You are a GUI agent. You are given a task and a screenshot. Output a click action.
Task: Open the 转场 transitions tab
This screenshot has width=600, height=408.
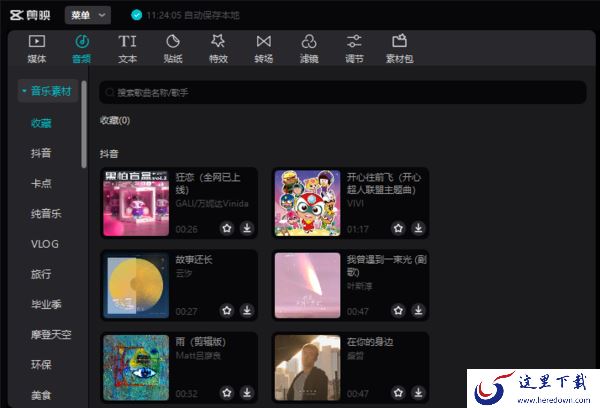point(264,49)
